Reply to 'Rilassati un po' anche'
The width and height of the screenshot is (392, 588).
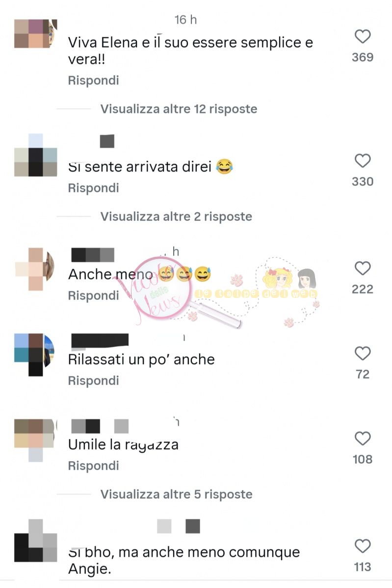[x=93, y=381]
